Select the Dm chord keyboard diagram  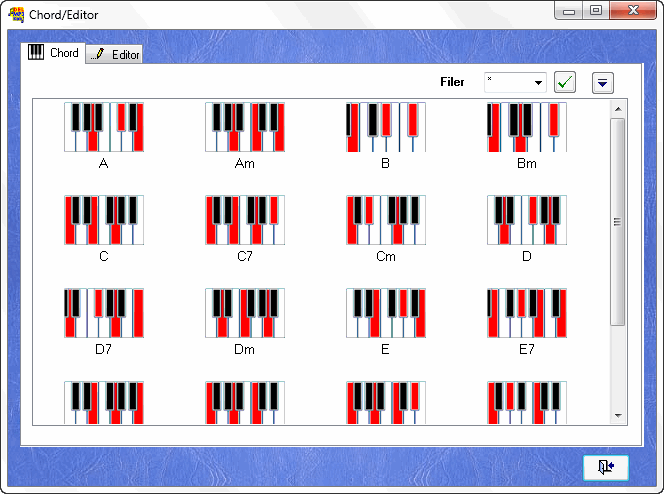245,313
